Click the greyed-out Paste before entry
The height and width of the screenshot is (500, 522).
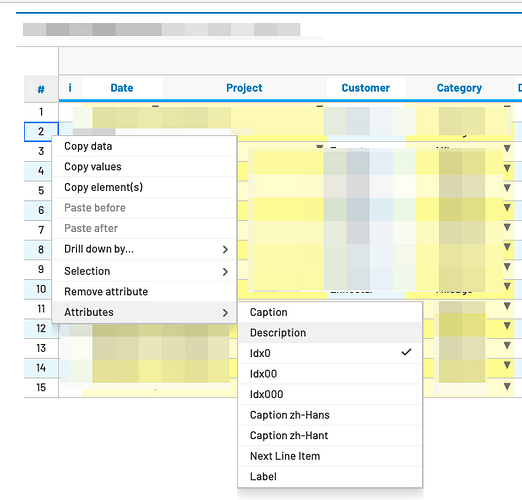pyautogui.click(x=144, y=208)
